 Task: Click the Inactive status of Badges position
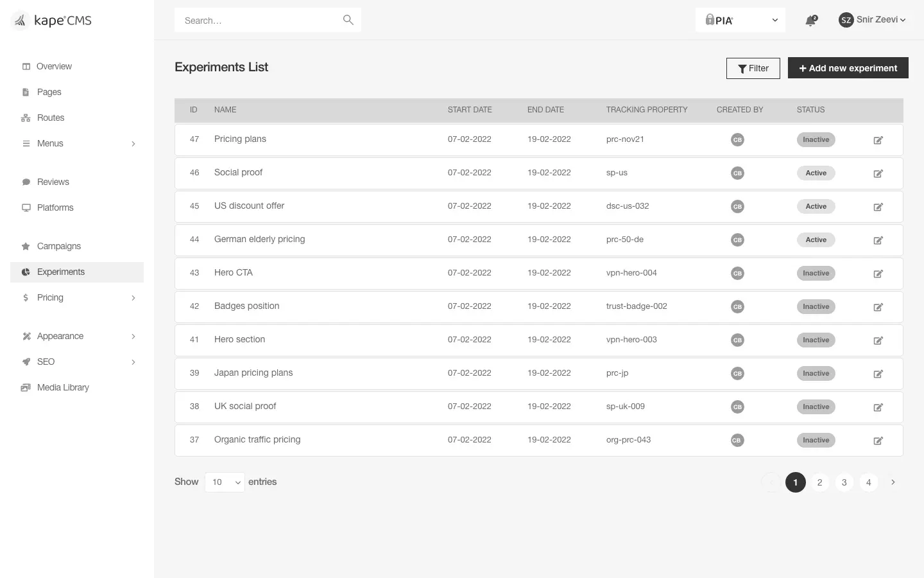[x=816, y=306]
